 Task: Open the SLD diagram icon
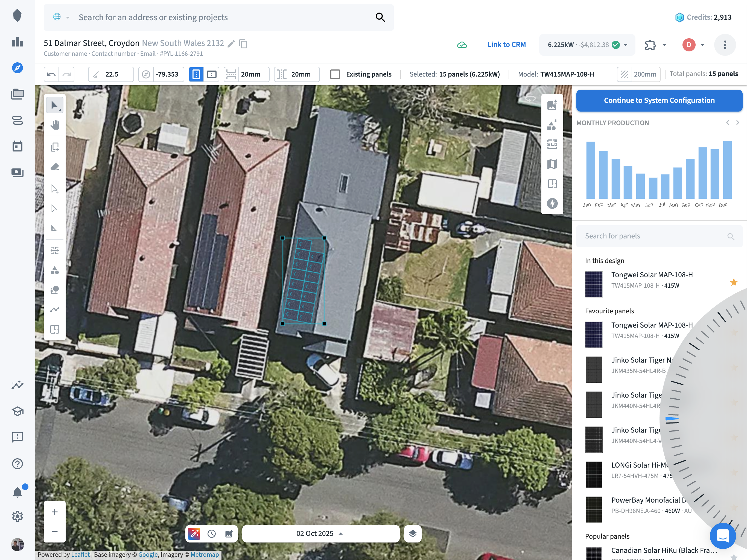point(552,145)
